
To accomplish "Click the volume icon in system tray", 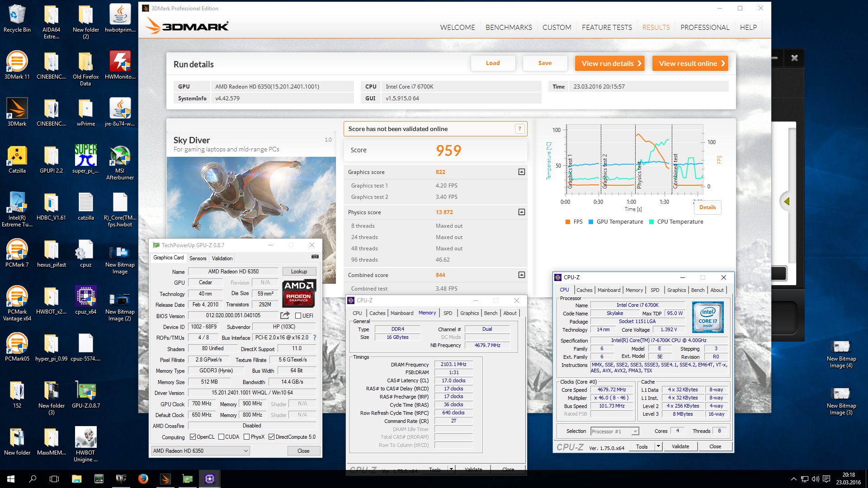I will tap(815, 479).
